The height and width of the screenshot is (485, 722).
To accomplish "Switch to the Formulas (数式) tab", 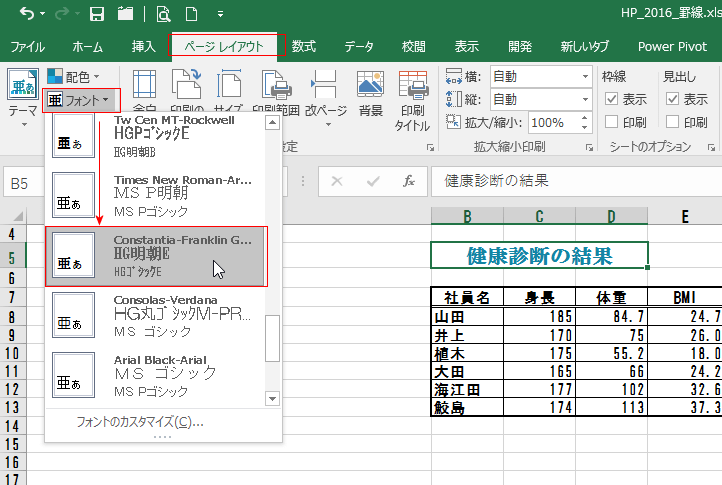I will tap(303, 46).
